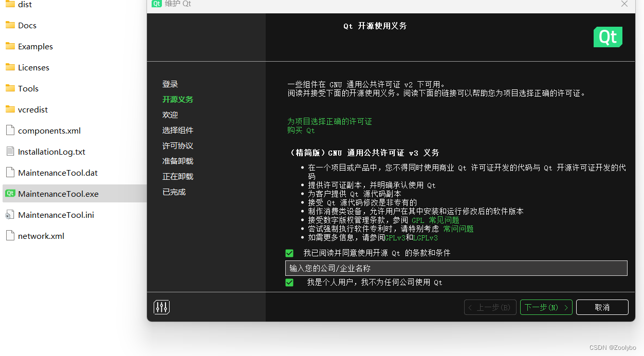The image size is (644, 356).
Task: Click the company name input field
Action: (456, 268)
